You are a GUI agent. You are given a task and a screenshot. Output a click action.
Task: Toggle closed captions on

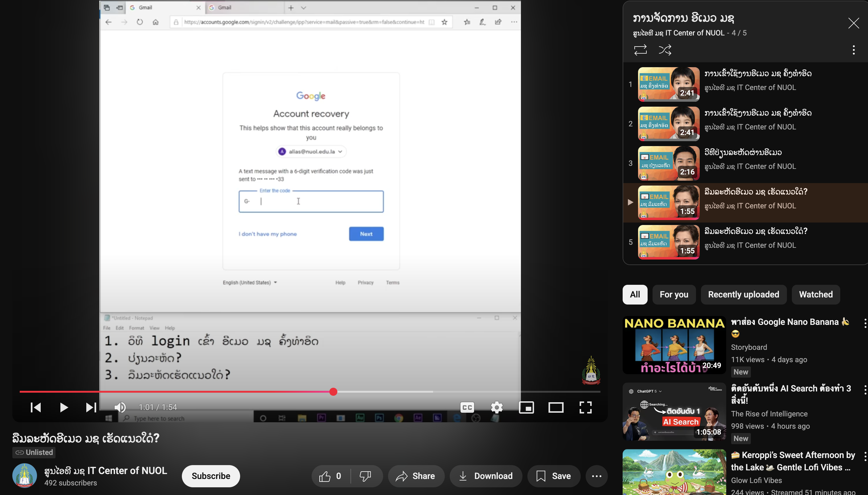467,407
